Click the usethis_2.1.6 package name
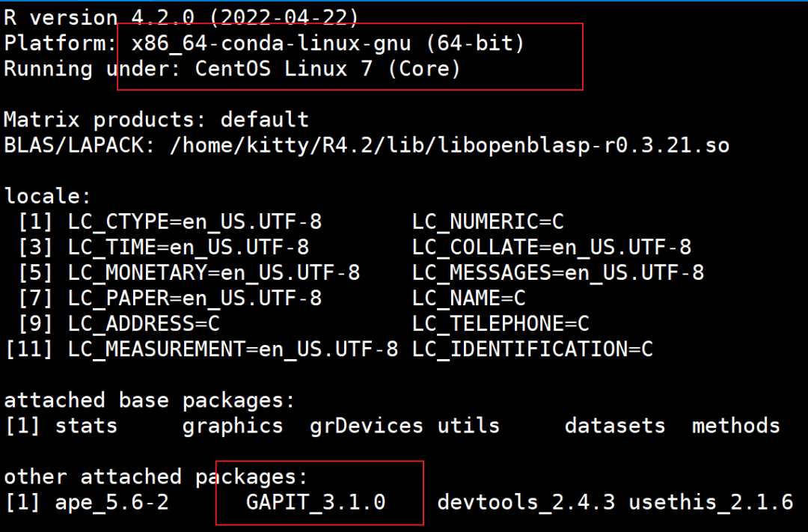The image size is (808, 532). (x=710, y=502)
